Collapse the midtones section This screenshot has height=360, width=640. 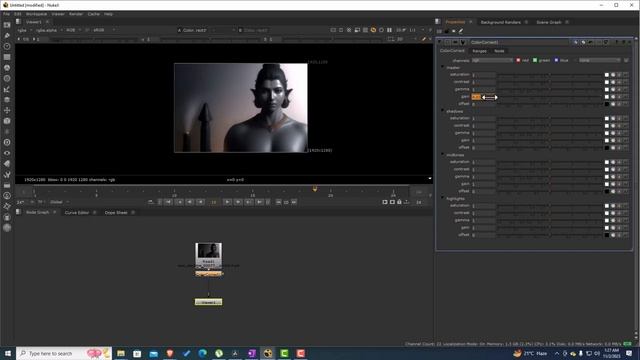click(443, 155)
